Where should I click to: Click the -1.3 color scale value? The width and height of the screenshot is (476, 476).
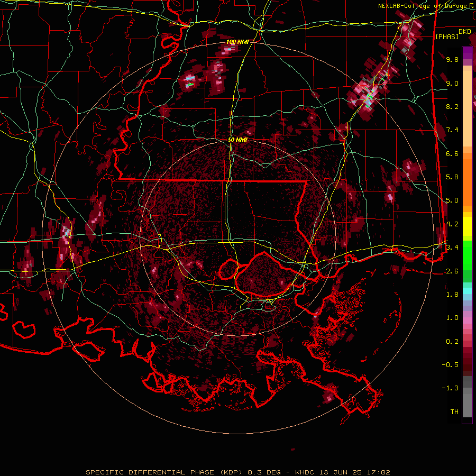click(x=450, y=388)
